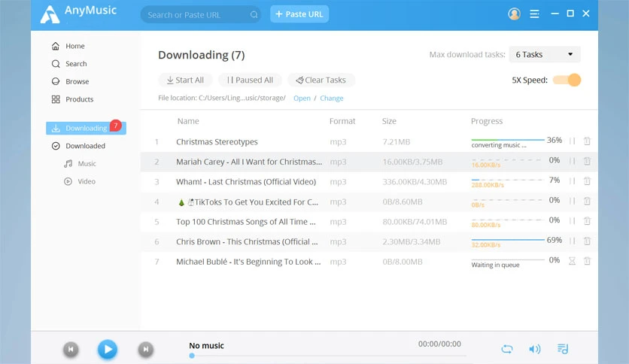The width and height of the screenshot is (629, 364).
Task: Click the search magnifier icon in URL box
Action: [254, 14]
